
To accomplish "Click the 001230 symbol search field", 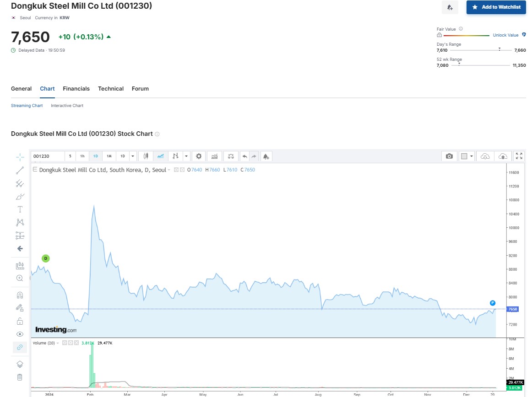I will 48,156.
